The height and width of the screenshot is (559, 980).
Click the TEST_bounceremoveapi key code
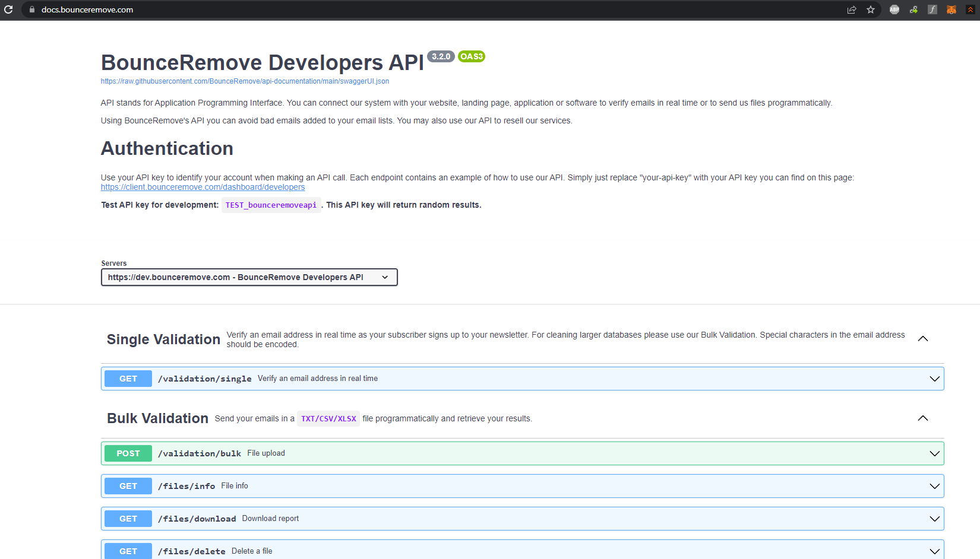[271, 205]
